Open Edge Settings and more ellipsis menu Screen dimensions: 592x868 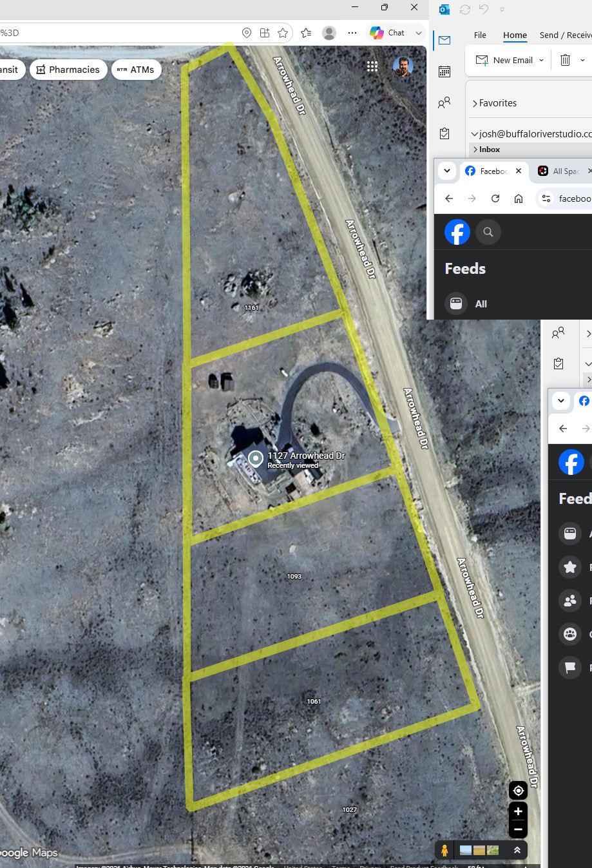click(352, 33)
